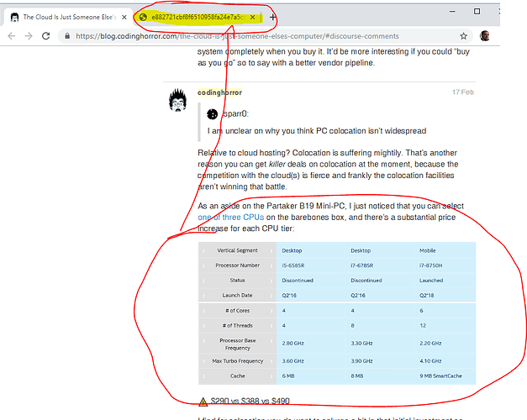
Task: Switch to the e882721cbf8f6510958fa24e7a5c tab
Action: pos(198,17)
